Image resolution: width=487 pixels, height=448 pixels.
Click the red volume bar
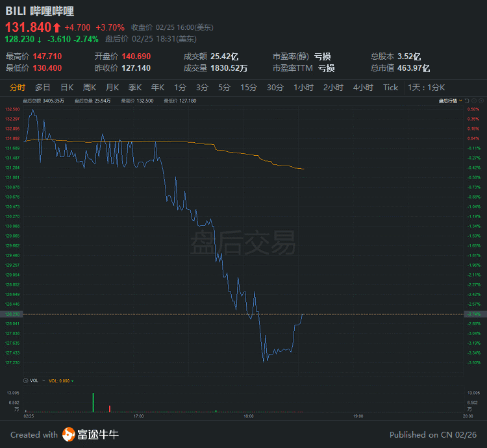(x=110, y=408)
